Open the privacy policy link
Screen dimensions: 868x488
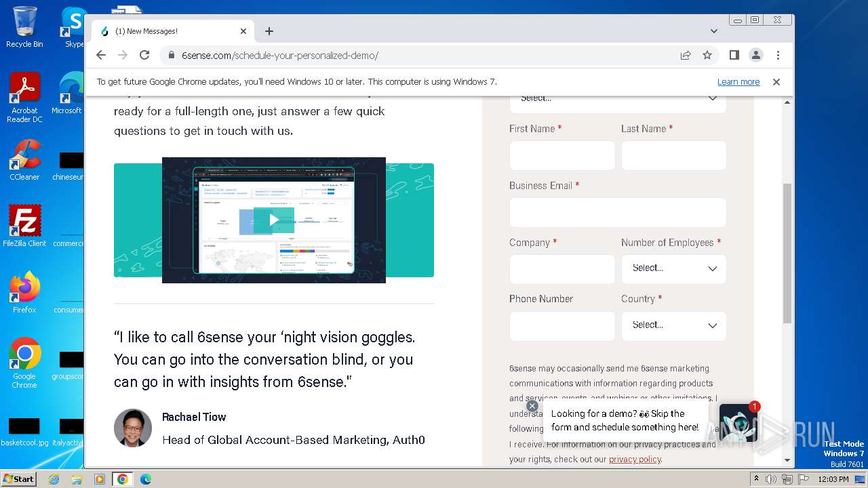click(635, 460)
